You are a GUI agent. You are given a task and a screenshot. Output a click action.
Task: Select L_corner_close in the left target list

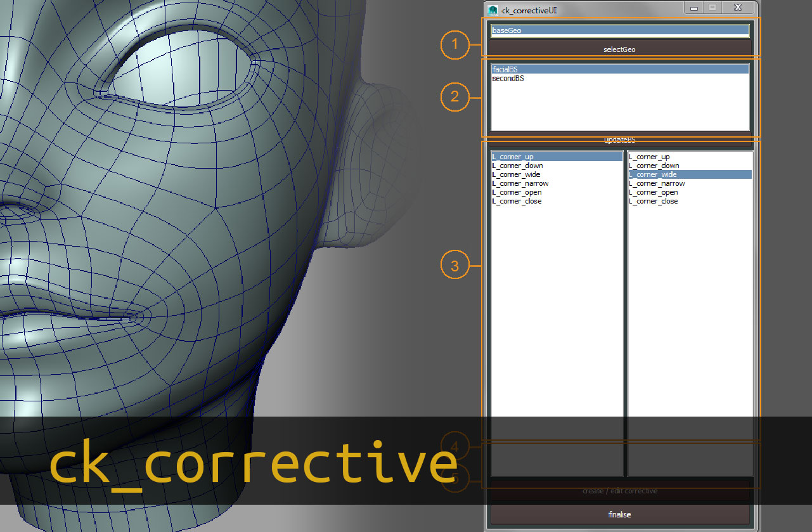tap(517, 201)
